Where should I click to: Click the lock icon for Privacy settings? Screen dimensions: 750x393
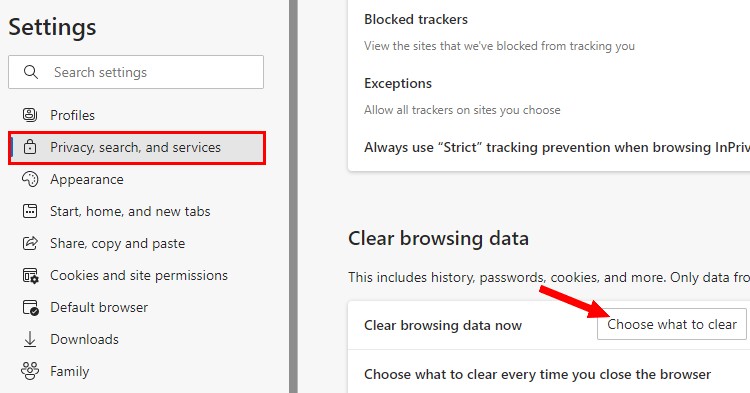point(30,147)
